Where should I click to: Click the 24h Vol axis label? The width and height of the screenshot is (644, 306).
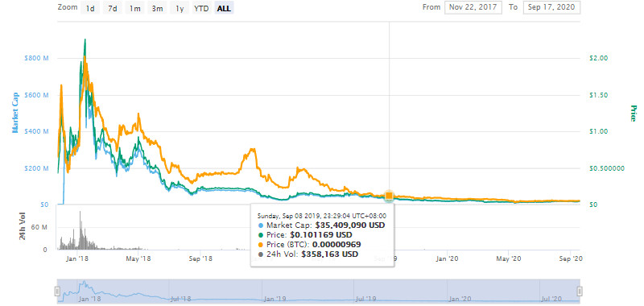(23, 226)
